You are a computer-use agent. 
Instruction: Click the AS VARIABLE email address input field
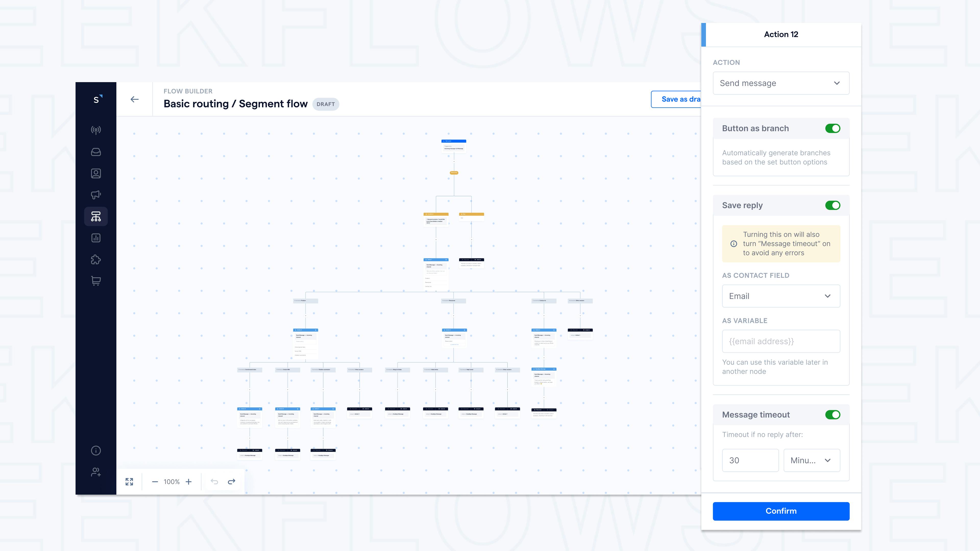click(781, 341)
